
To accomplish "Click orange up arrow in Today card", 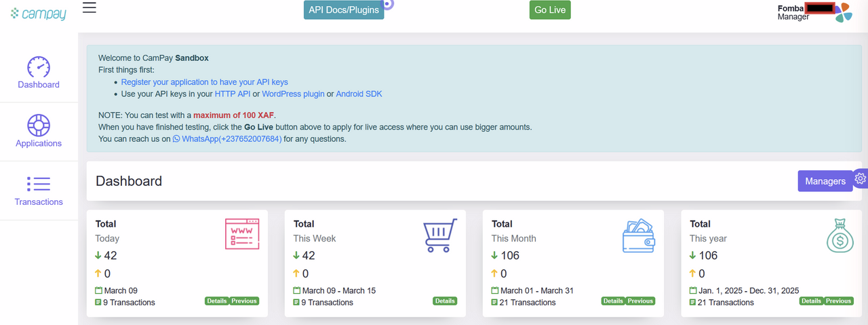I will [99, 273].
